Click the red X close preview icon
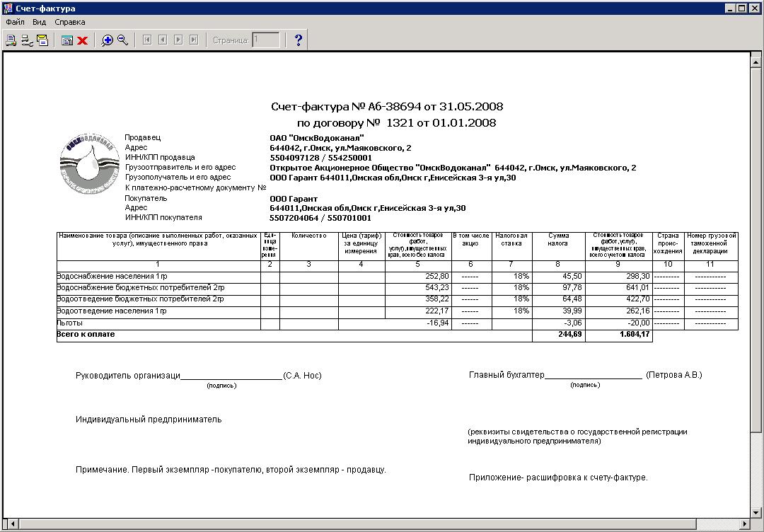764x532 pixels. pyautogui.click(x=82, y=40)
